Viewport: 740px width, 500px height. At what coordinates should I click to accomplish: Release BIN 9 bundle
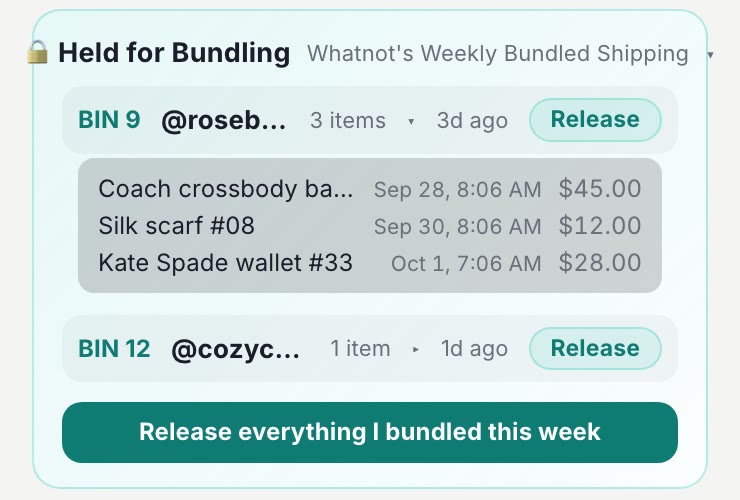595,120
